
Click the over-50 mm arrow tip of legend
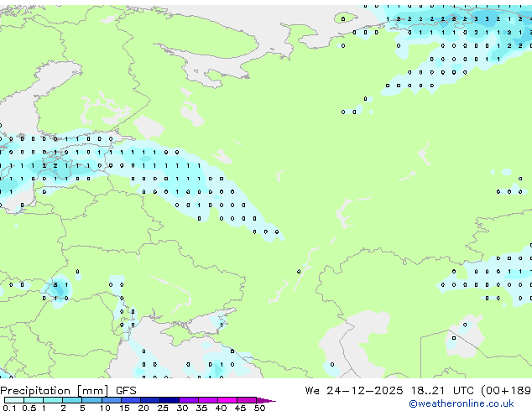[x=266, y=401]
